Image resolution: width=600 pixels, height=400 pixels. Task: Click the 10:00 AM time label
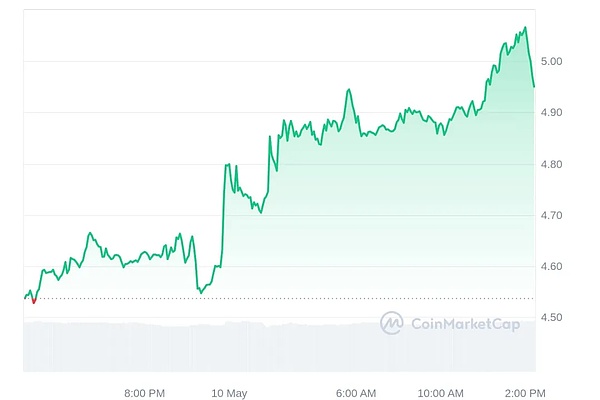point(441,392)
